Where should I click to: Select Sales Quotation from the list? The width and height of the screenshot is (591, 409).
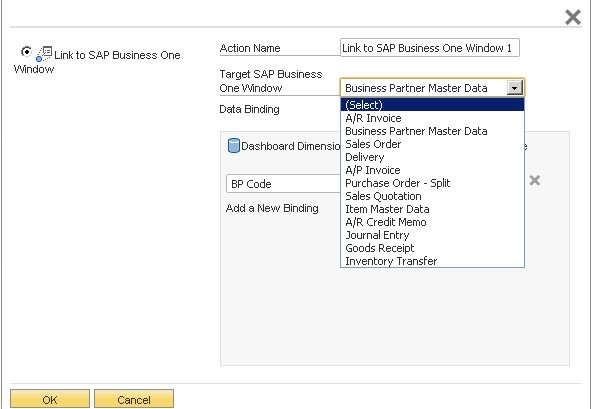click(432, 196)
